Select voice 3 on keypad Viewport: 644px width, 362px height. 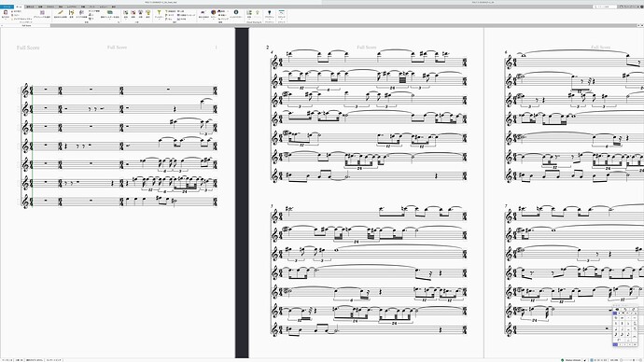tap(624, 345)
